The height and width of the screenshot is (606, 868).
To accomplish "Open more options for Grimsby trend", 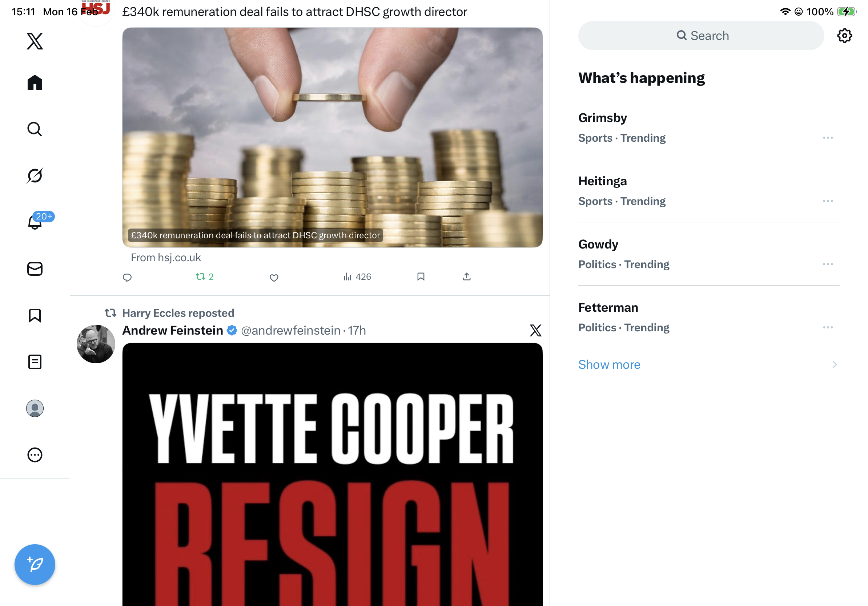I will tap(828, 138).
